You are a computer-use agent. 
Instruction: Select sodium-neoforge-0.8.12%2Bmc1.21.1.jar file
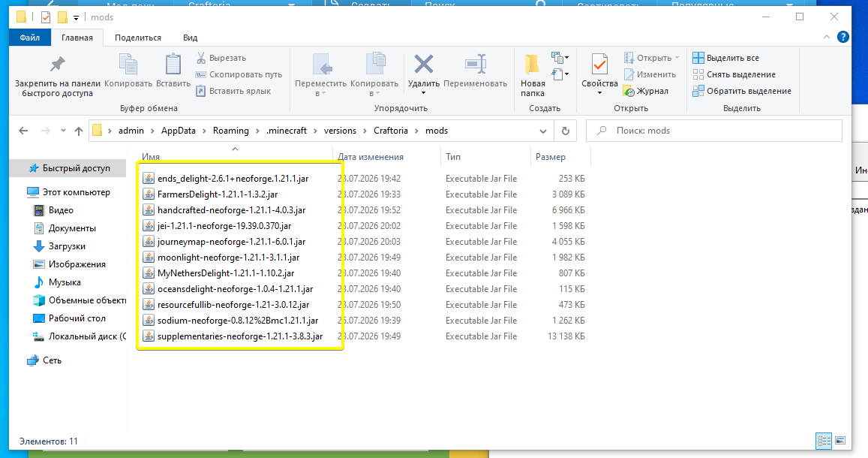click(x=238, y=320)
